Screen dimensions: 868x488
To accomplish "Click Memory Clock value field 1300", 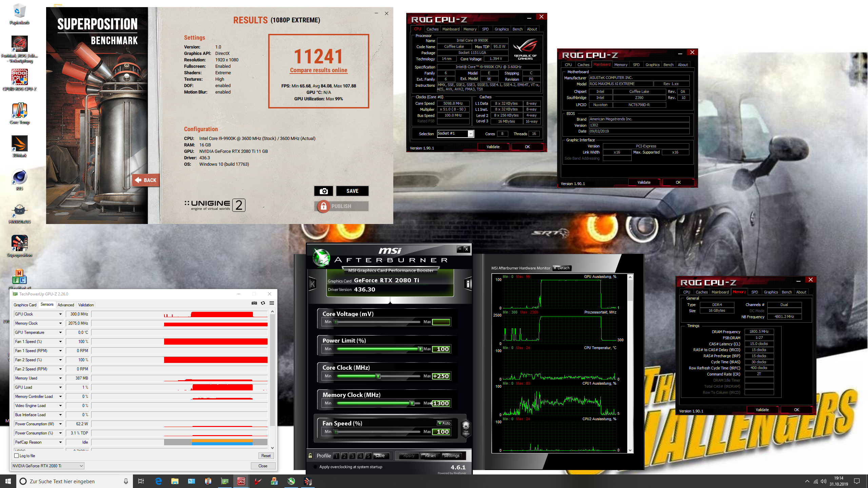I will pos(441,403).
